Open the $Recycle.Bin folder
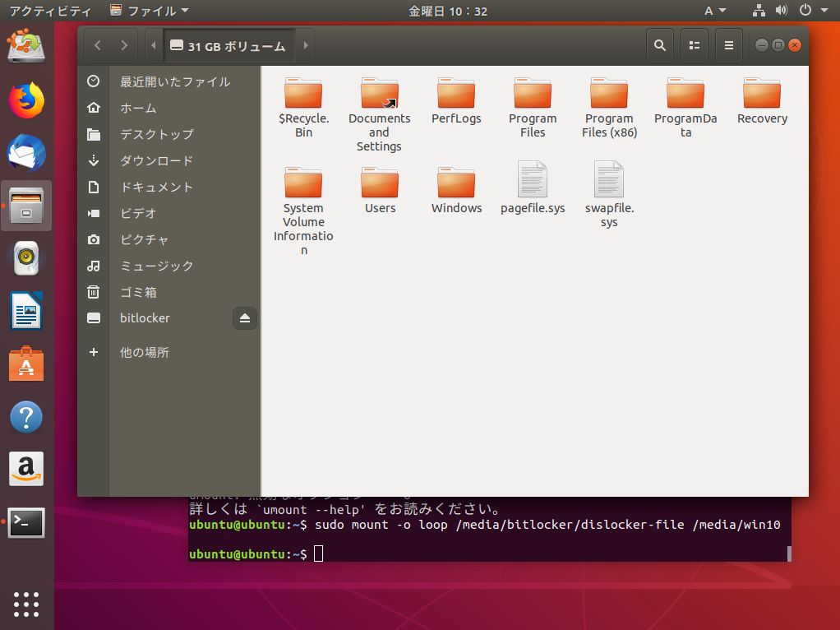Screen dimensions: 840x630 point(303,108)
